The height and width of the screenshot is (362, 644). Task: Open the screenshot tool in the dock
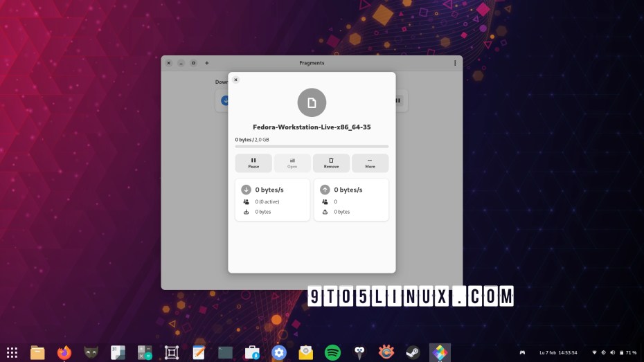coord(172,352)
